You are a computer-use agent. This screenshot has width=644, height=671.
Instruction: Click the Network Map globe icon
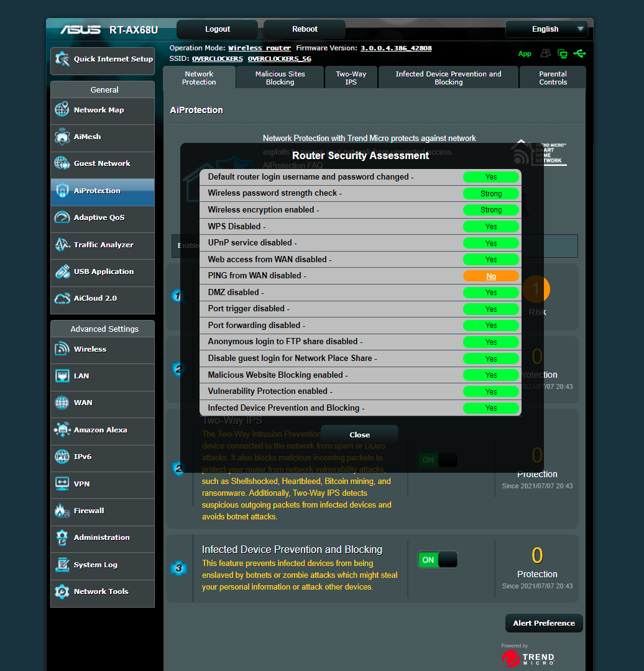click(x=62, y=109)
